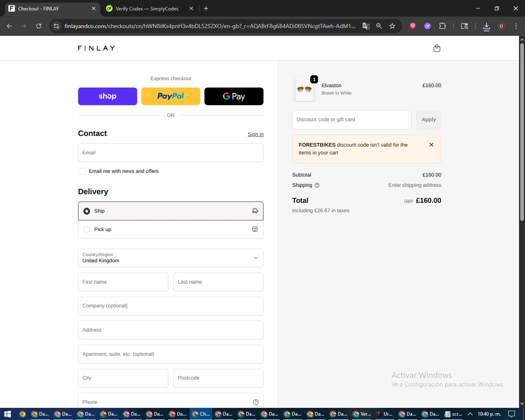Viewport: 525px width, 420px height.
Task: Pay with PayPal express button
Action: [171, 96]
